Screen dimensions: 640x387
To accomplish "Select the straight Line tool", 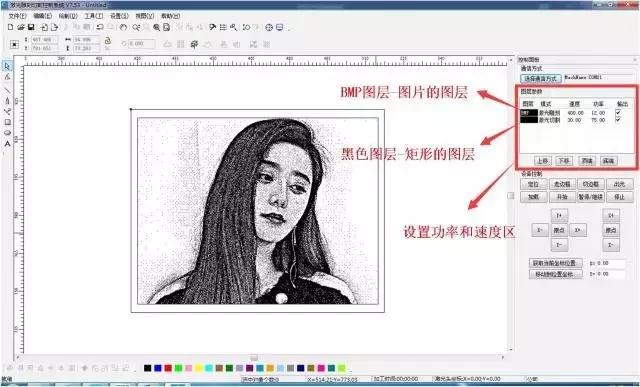I will (7, 90).
